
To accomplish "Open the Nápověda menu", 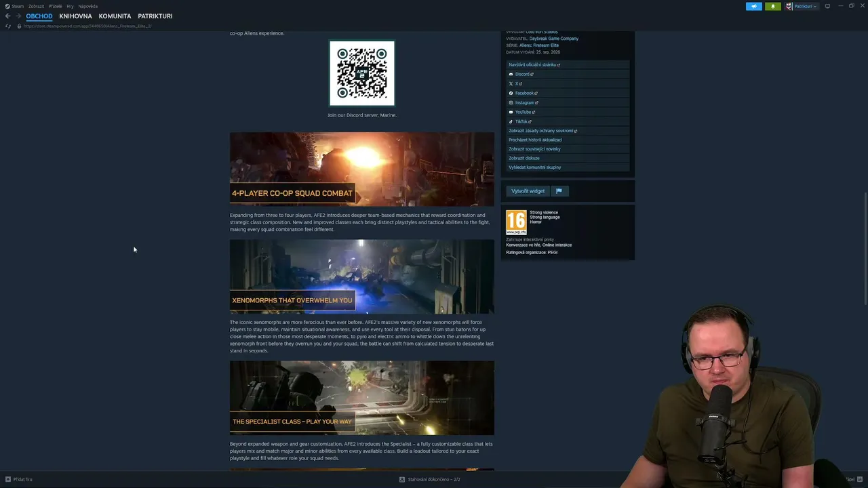I will click(88, 6).
